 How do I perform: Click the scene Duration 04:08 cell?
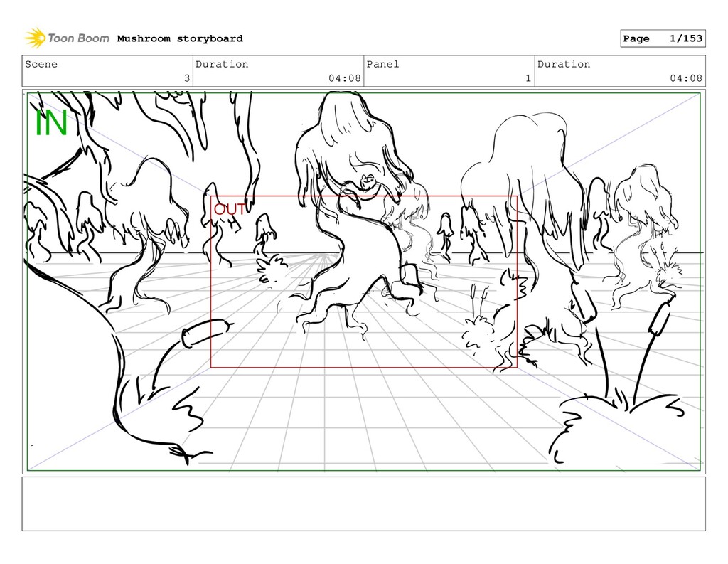[278, 71]
